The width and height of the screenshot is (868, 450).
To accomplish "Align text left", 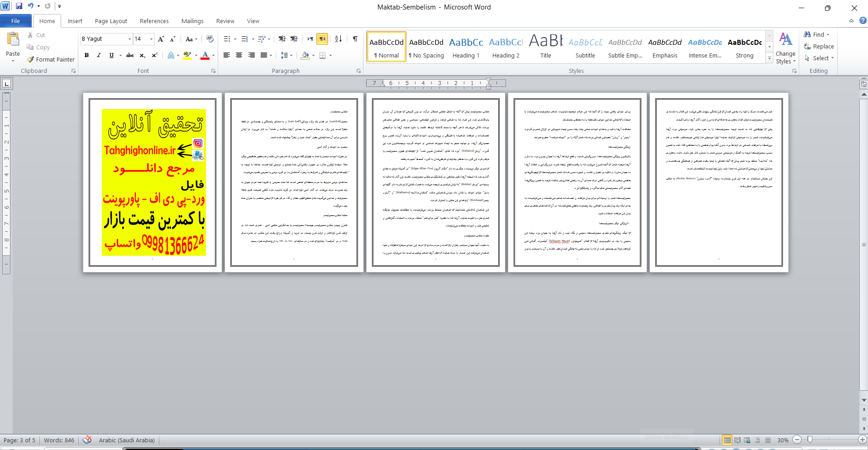I will click(227, 55).
